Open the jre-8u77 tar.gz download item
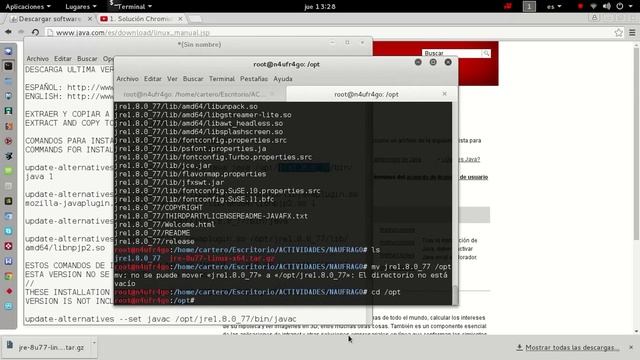This screenshot has height=360, width=640. pos(46,347)
